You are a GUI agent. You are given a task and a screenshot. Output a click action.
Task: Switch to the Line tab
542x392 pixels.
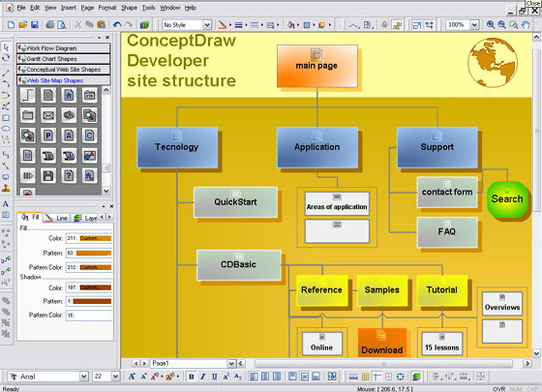[x=57, y=218]
